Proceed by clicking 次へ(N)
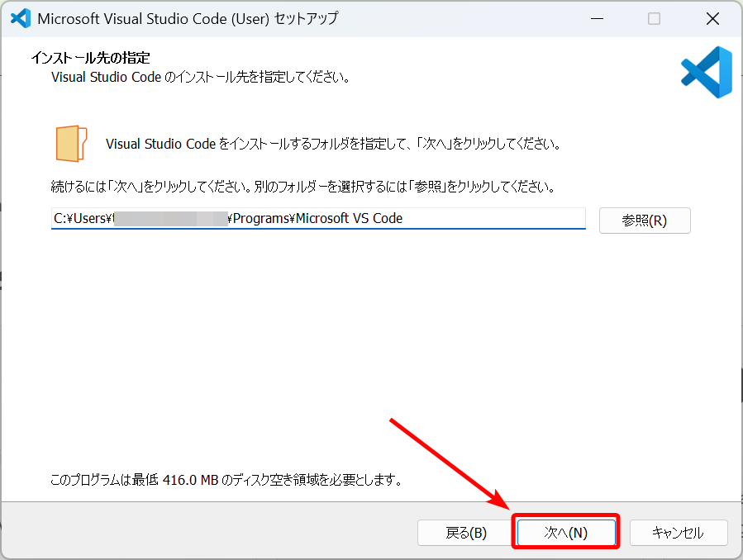 pyautogui.click(x=566, y=533)
